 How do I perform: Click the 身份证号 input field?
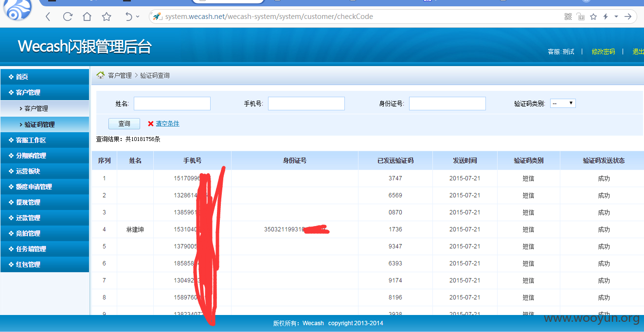pyautogui.click(x=447, y=104)
